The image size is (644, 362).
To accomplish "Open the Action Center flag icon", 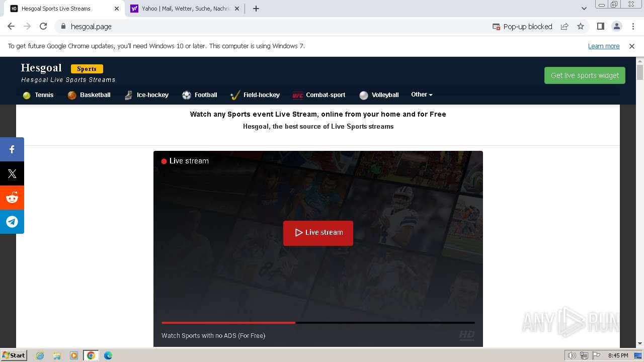I will 595,355.
